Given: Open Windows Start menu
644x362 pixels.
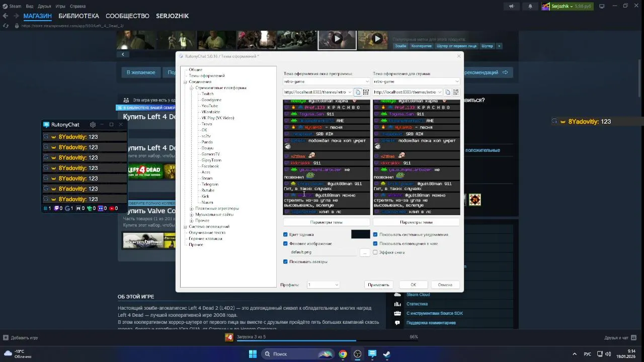Looking at the screenshot, I should [253, 354].
